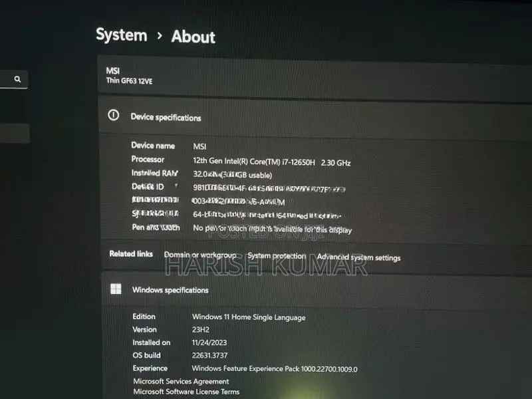Click the Device specifications info icon
This screenshot has width=532, height=399.
pyautogui.click(x=113, y=115)
